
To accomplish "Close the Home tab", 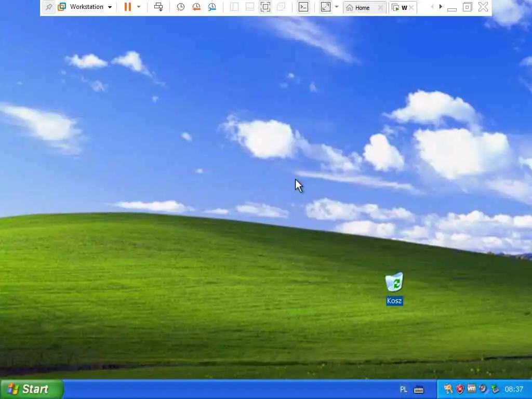I will (380, 7).
